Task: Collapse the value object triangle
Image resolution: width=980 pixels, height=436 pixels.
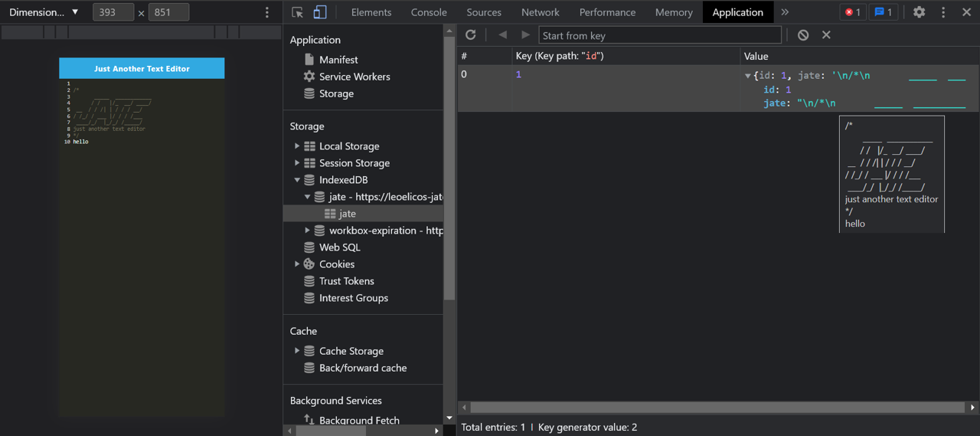Action: tap(748, 76)
